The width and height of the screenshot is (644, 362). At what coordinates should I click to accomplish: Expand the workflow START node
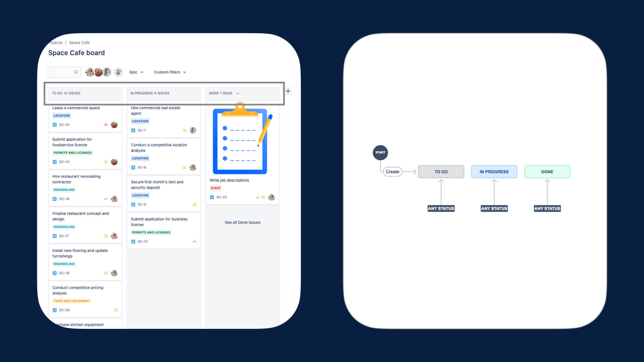(x=379, y=152)
